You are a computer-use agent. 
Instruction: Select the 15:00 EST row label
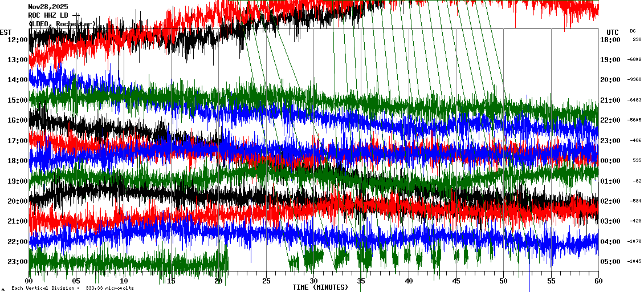tap(18, 100)
